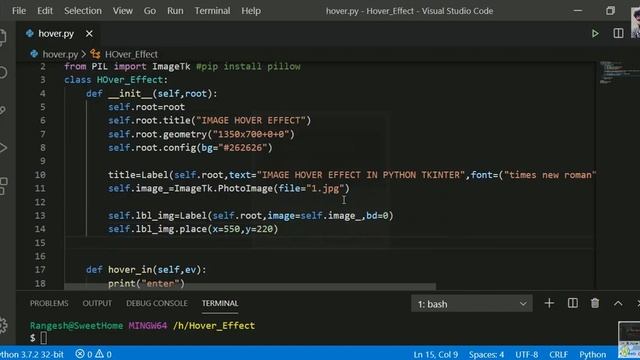Screen dimensions: 640x360
Task: Open the Terminal menu
Action: [x=212, y=11]
